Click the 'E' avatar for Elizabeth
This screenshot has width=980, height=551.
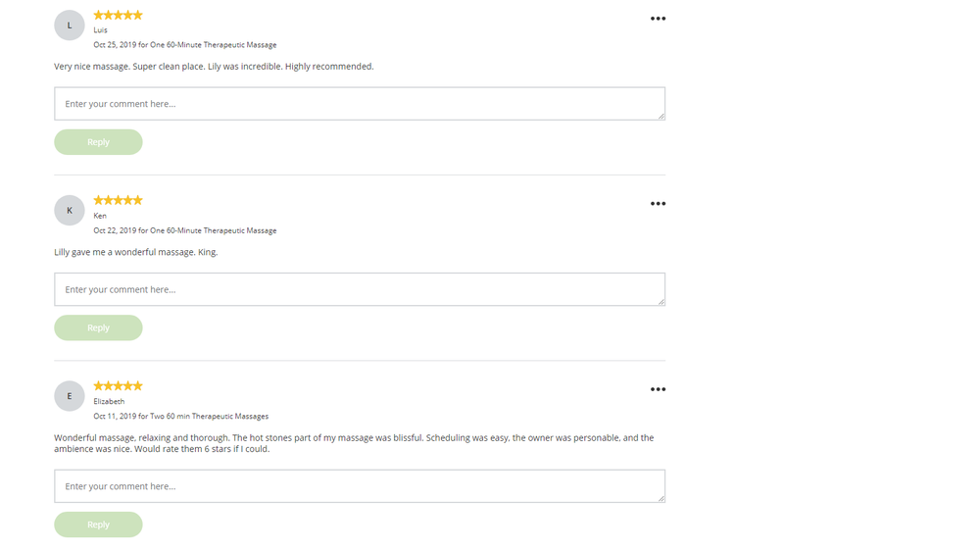pos(70,396)
